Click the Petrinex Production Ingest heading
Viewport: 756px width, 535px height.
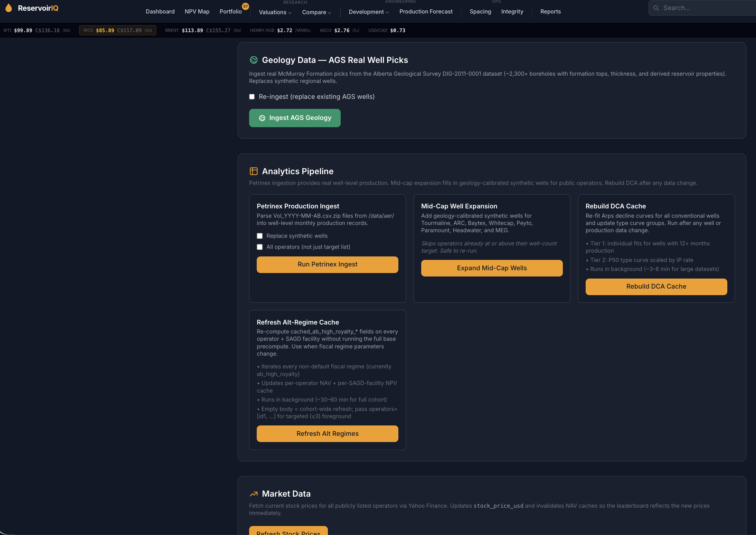[x=298, y=206]
